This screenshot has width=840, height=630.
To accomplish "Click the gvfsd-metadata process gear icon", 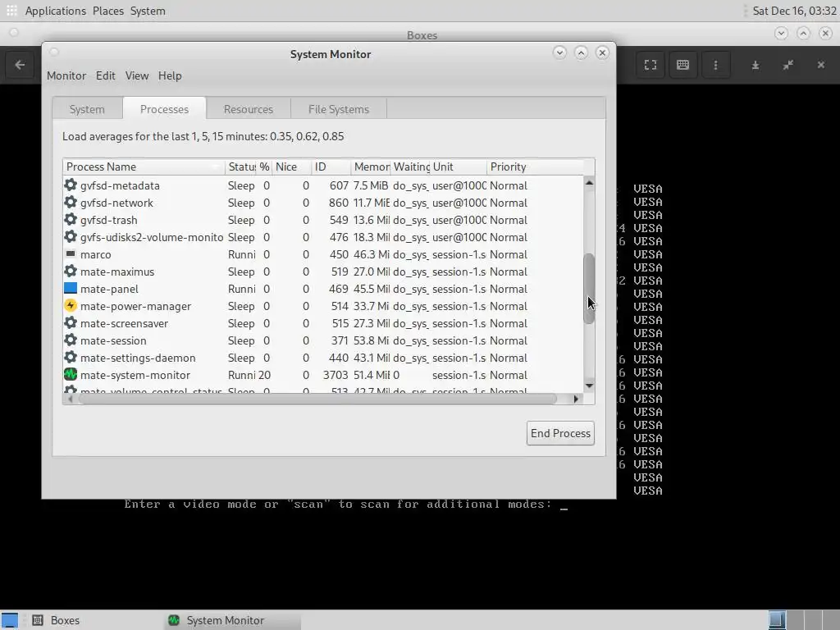I will pos(71,185).
